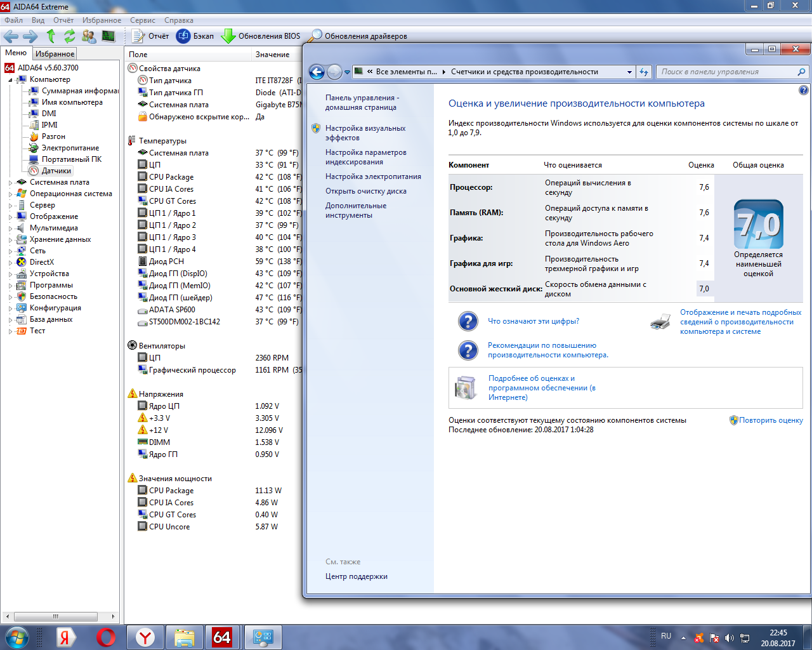The width and height of the screenshot is (812, 650).
Task: Click the AIDA64 back arrow toolbar icon
Action: 11,36
